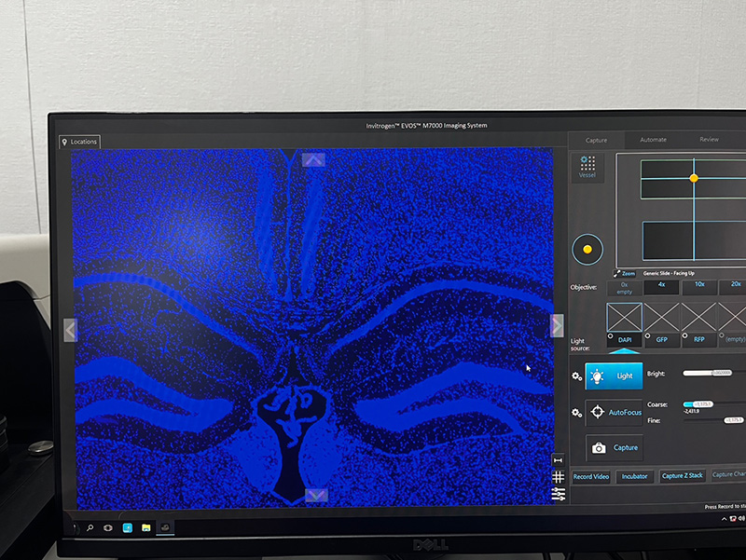Switch to the Automate tab

[x=653, y=140]
